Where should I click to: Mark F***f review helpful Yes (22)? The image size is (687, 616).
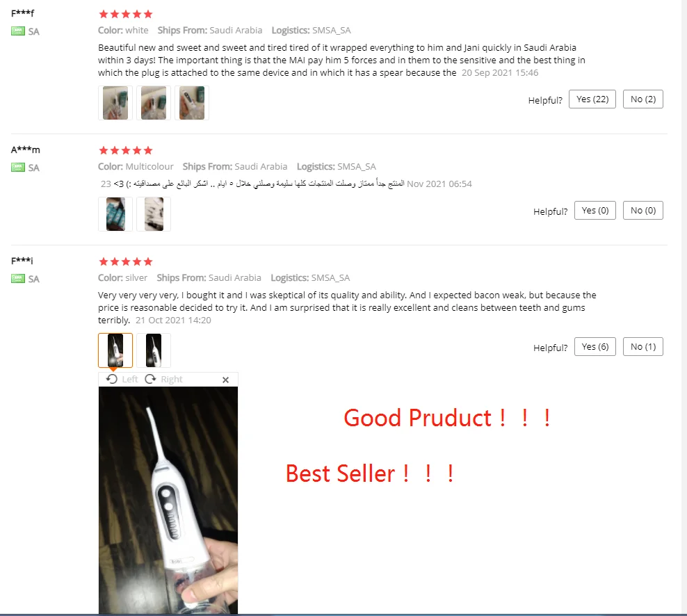point(592,99)
